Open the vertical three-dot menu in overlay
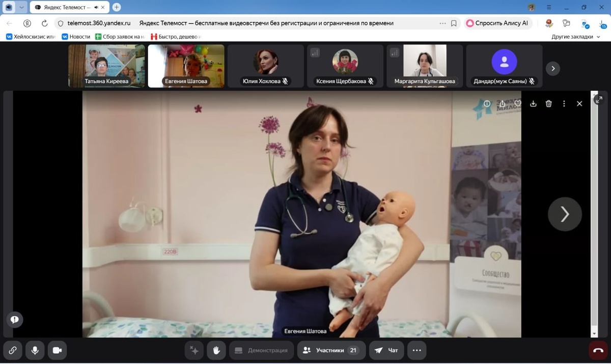 (564, 103)
